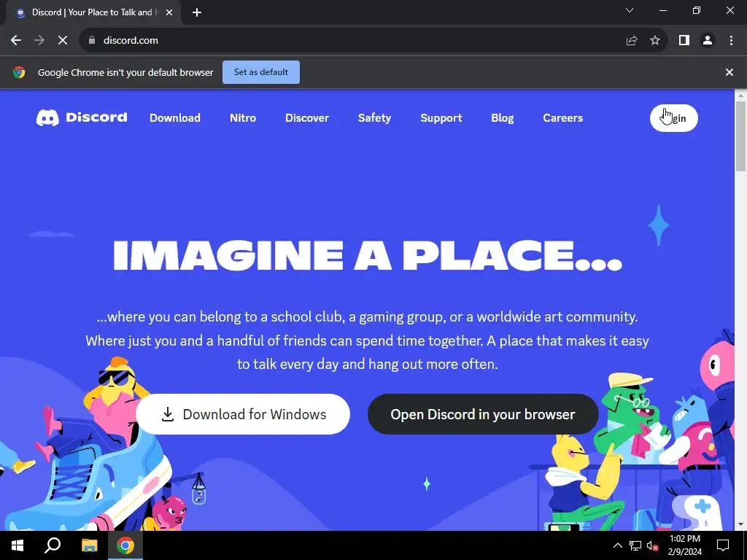Click the network tray icon
Viewport: 747px width, 560px height.
click(x=635, y=545)
